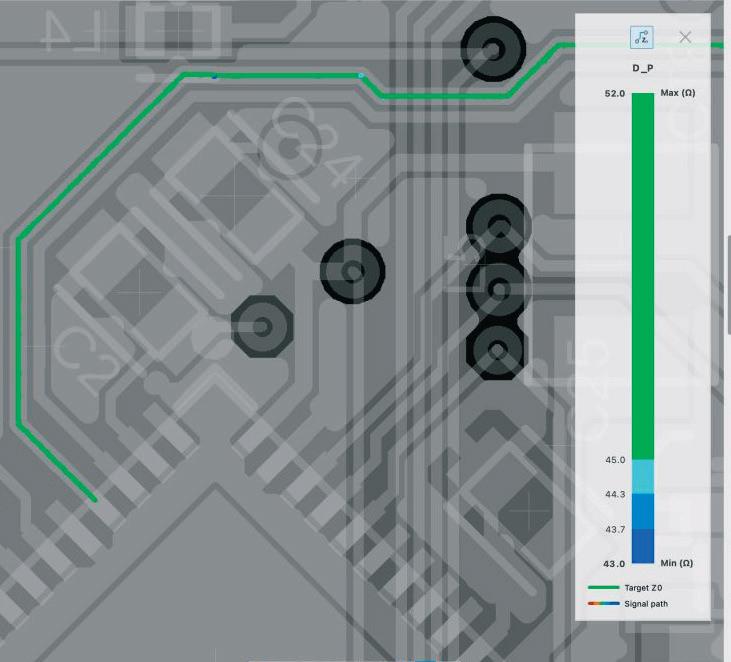
Task: Click the round via beside octagonal via
Action: pos(352,271)
